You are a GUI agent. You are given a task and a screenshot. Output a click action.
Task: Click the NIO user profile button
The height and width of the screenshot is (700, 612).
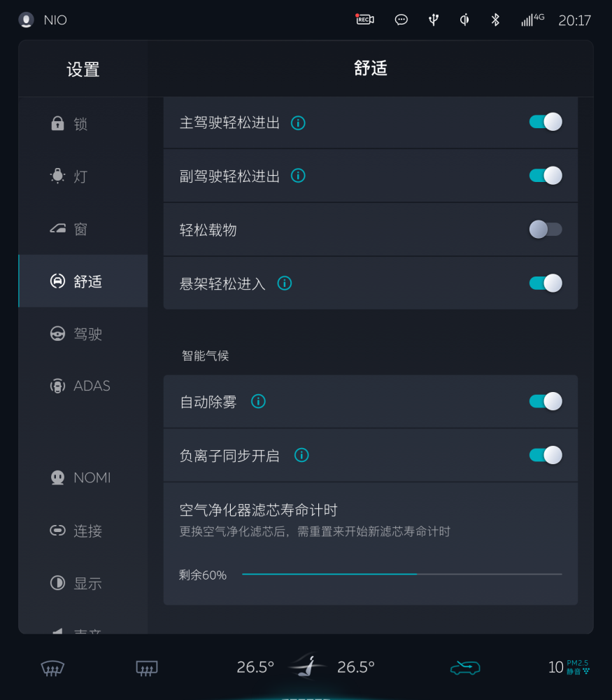(x=43, y=20)
